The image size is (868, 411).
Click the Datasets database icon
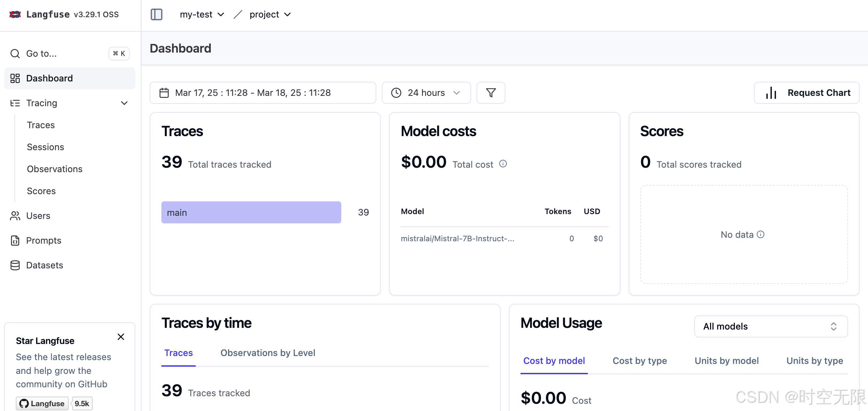[15, 265]
